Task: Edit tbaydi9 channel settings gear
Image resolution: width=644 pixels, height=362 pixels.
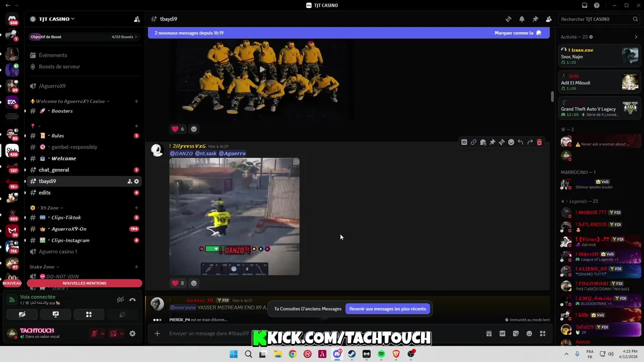Action: coord(136,182)
